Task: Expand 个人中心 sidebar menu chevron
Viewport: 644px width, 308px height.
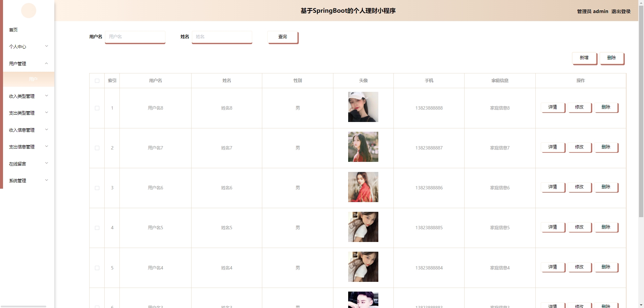Action: tap(47, 46)
